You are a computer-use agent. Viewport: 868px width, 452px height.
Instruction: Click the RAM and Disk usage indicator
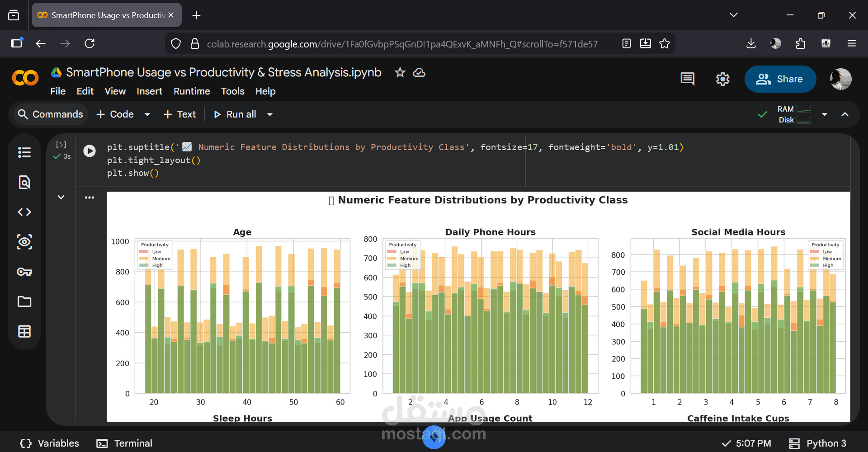794,114
